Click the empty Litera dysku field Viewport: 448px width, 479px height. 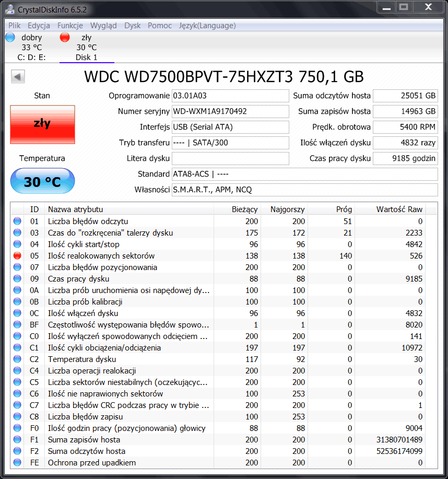[230, 159]
